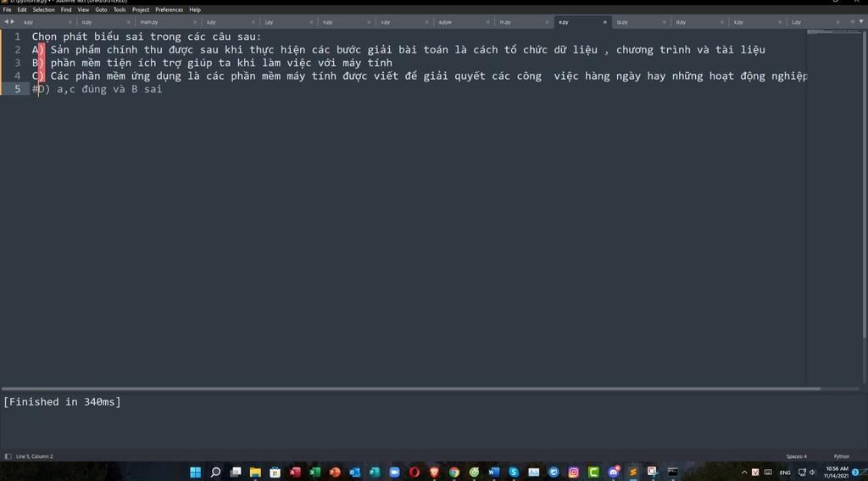868x481 pixels.
Task: Open File Explorer from taskbar
Action: [255, 473]
